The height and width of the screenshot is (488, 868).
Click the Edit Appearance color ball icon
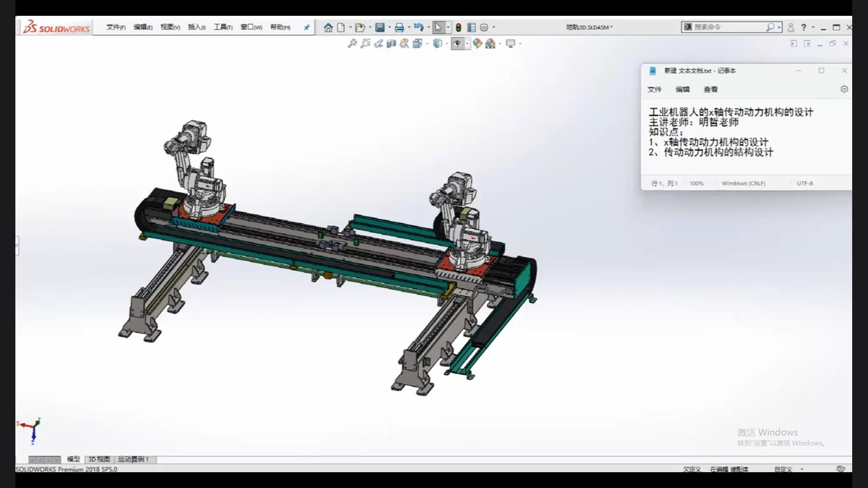[477, 43]
